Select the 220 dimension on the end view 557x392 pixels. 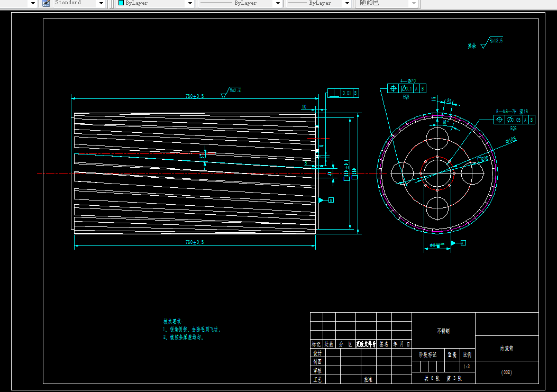(483, 159)
